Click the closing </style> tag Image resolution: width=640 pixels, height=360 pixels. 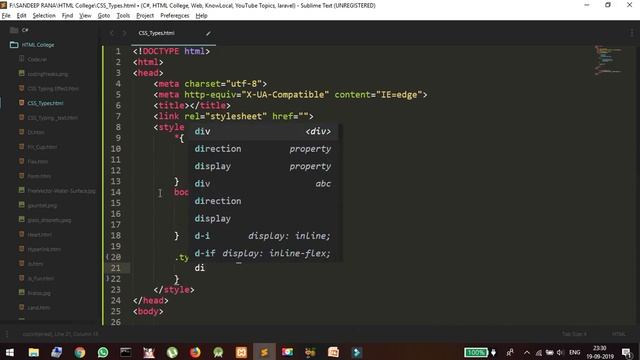174,290
